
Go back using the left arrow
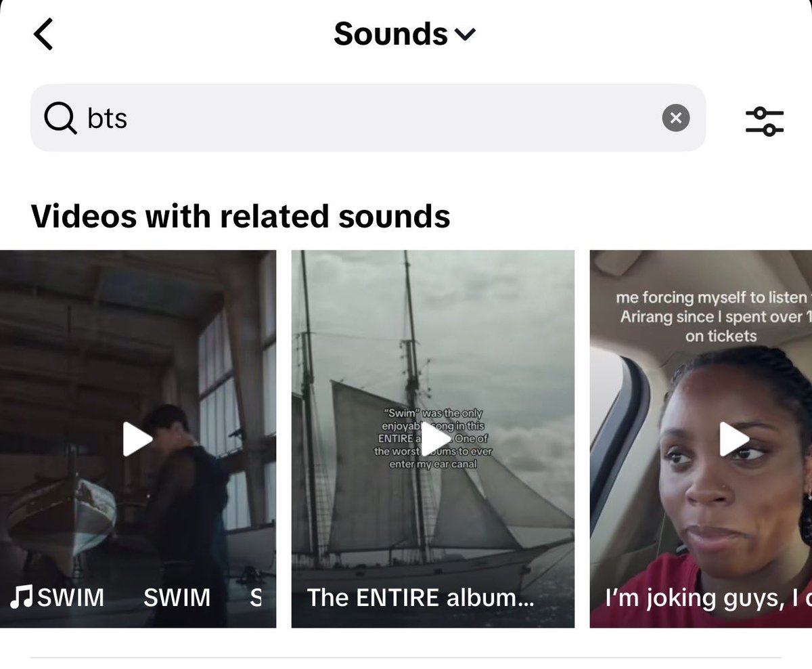43,35
